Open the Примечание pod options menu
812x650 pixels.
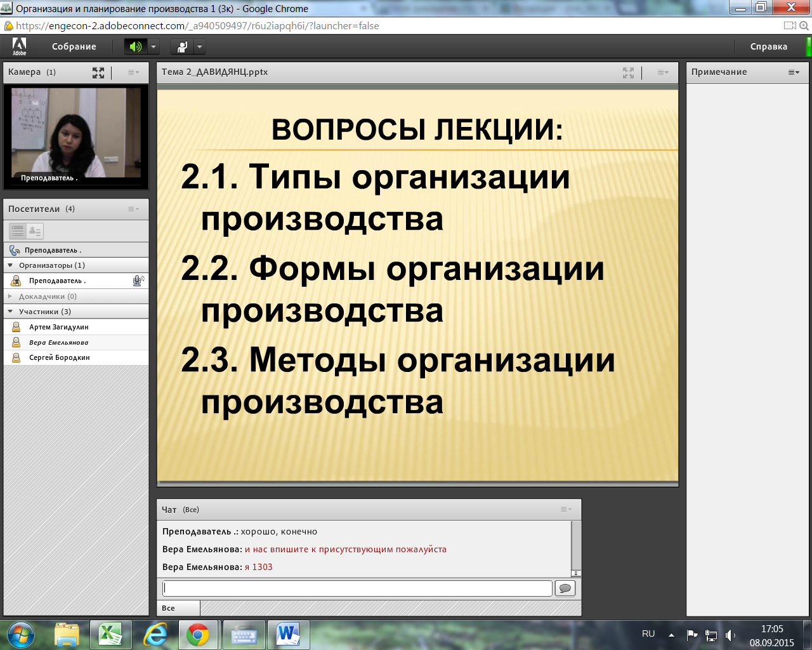click(x=794, y=72)
